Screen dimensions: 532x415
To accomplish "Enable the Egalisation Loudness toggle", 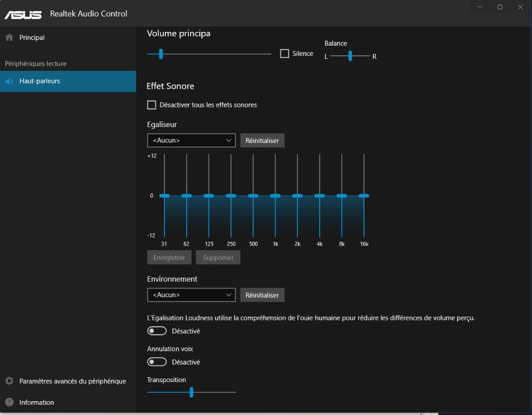I will point(157,331).
